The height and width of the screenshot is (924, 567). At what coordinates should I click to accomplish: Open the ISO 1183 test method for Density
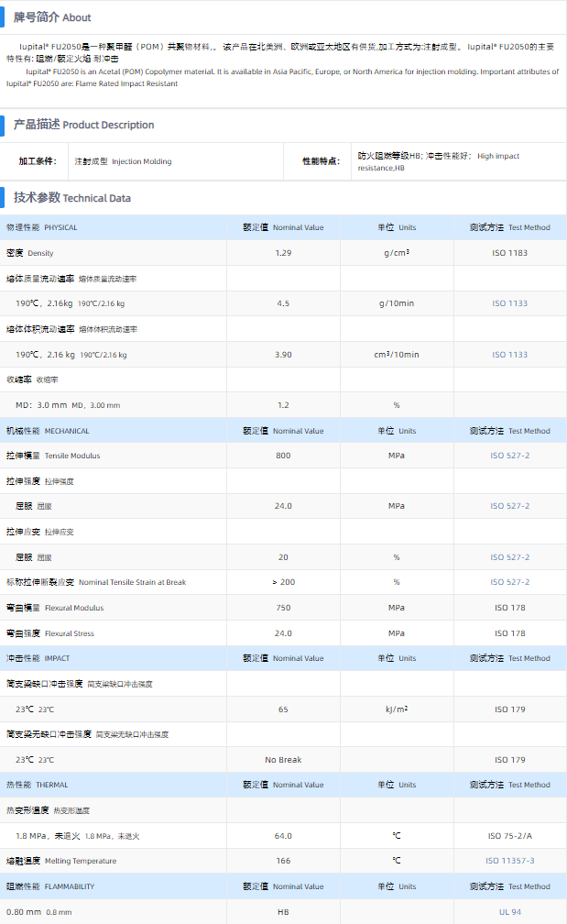tap(510, 253)
